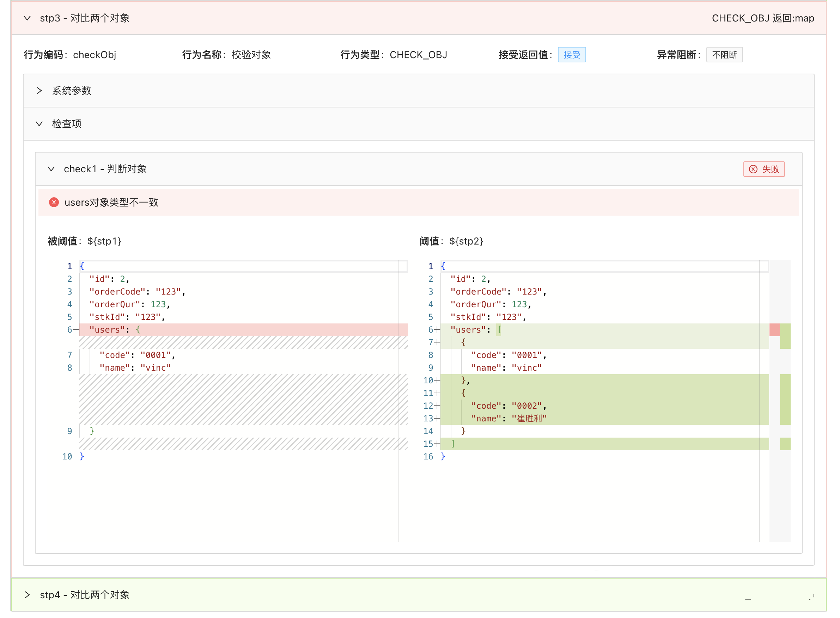Click the plus marker on right line 6
Image resolution: width=840 pixels, height=618 pixels.
click(437, 329)
